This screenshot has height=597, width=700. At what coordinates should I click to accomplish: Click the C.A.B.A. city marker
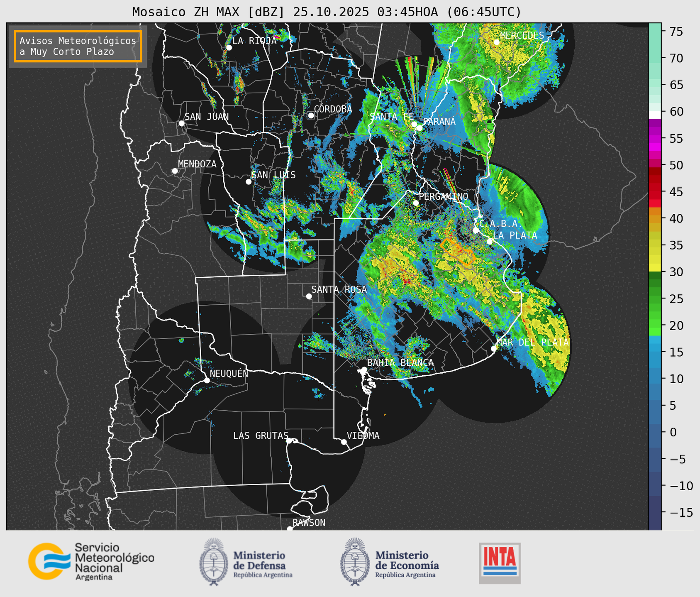(476, 230)
